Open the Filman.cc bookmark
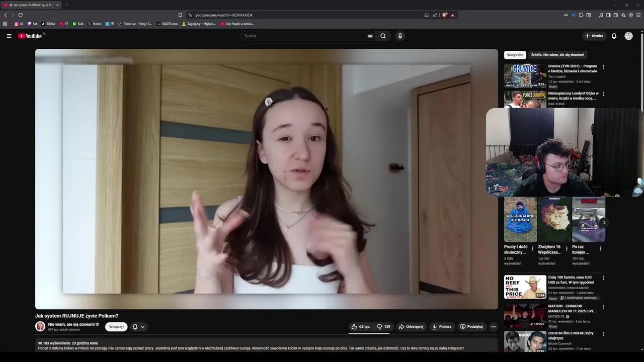 135,24
